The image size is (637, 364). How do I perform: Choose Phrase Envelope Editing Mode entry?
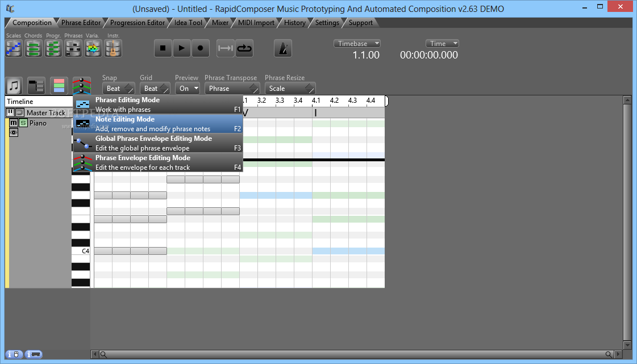point(158,162)
